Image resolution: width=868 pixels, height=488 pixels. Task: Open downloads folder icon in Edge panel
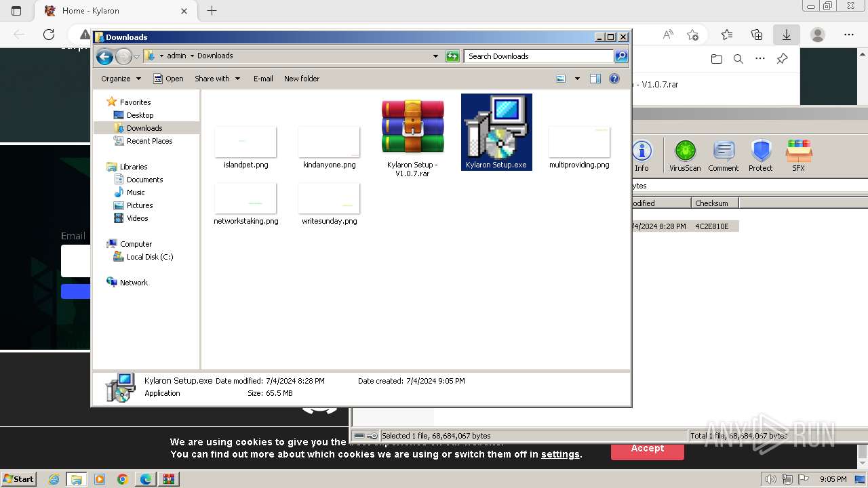coord(717,59)
